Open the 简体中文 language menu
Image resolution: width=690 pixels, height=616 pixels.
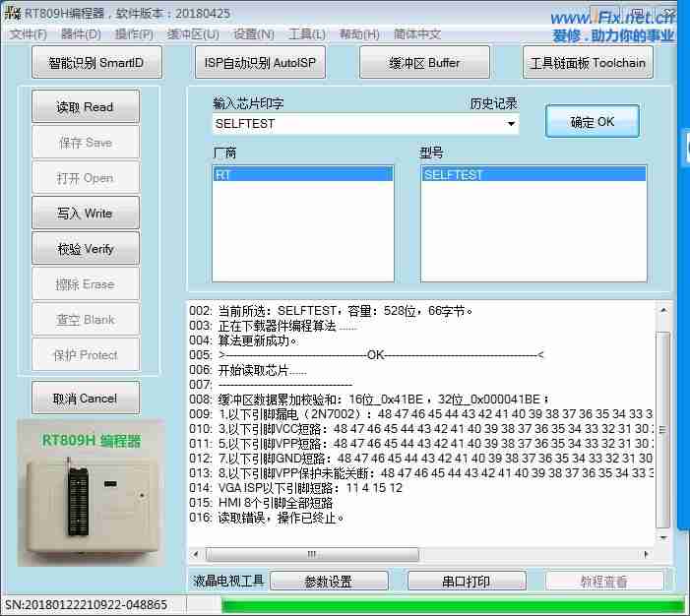click(x=417, y=34)
